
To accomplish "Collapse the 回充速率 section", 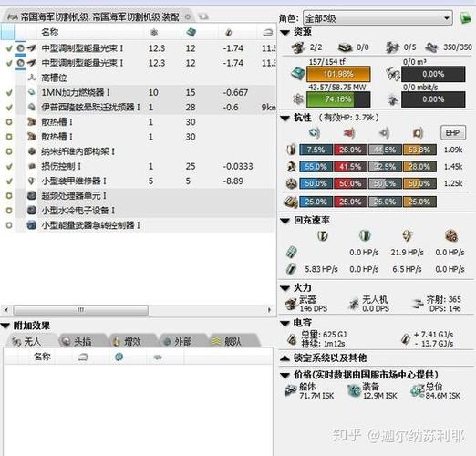I will (x=285, y=221).
